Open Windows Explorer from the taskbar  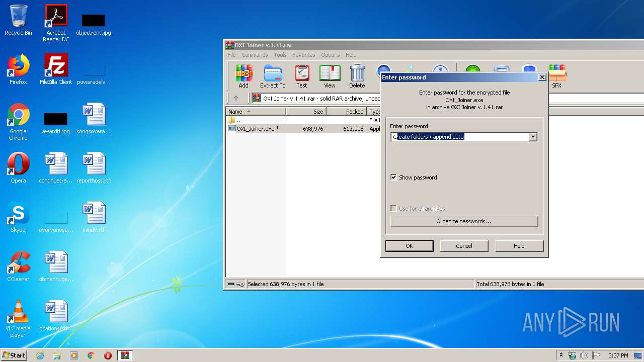point(57,355)
